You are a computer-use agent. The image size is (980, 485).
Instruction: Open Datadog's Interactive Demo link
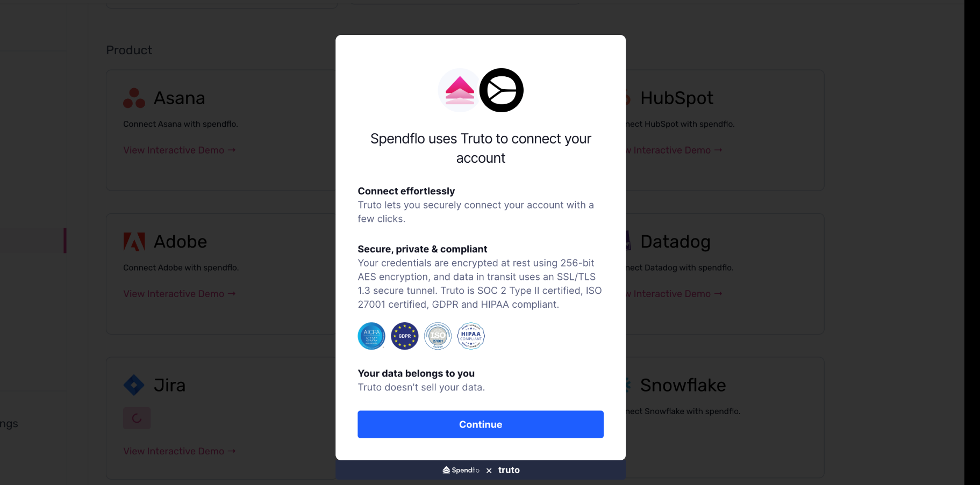(674, 294)
